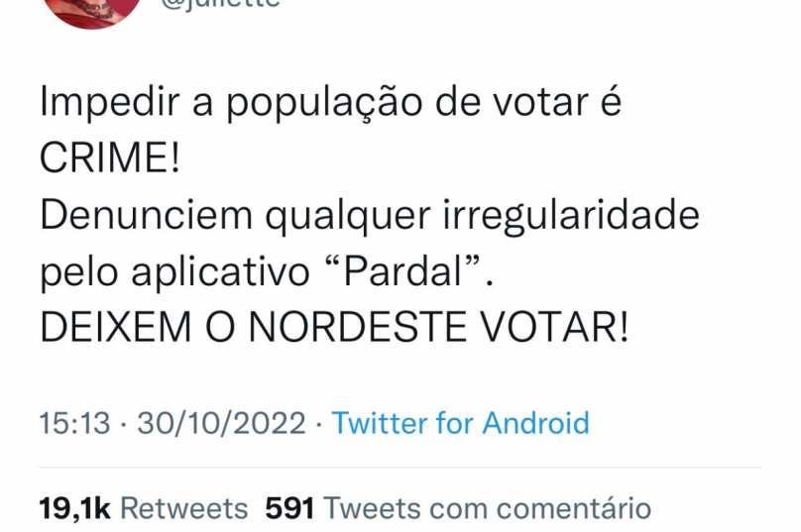Screen dimensions: 801x532
Task: Open the 591 Tweets com comentário list
Action: coord(458,509)
